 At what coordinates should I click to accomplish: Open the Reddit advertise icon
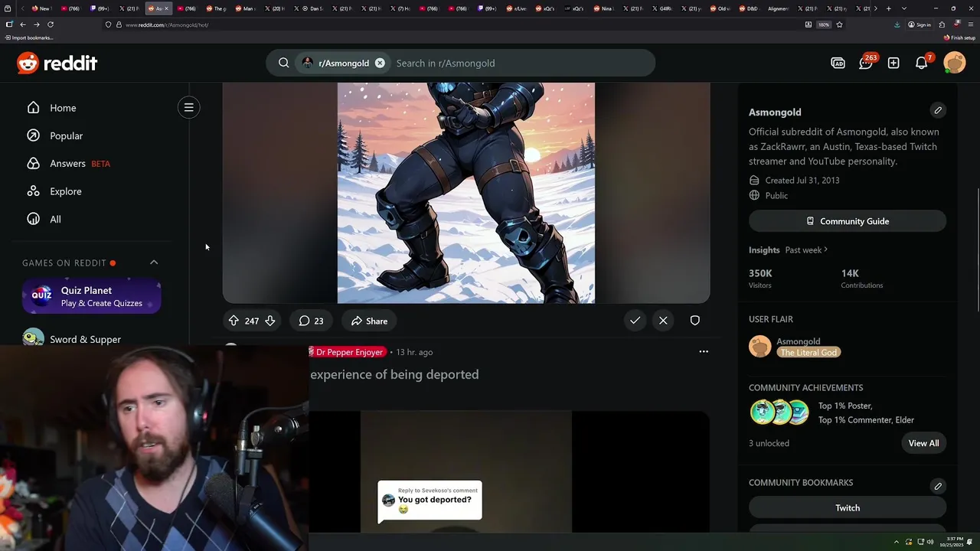(x=838, y=63)
